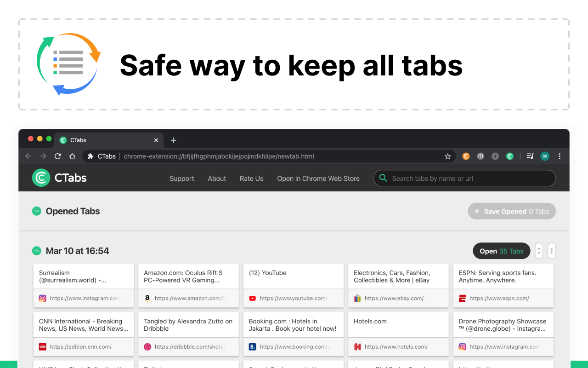
Task: Collapse the Opened Tabs section
Action: click(37, 211)
